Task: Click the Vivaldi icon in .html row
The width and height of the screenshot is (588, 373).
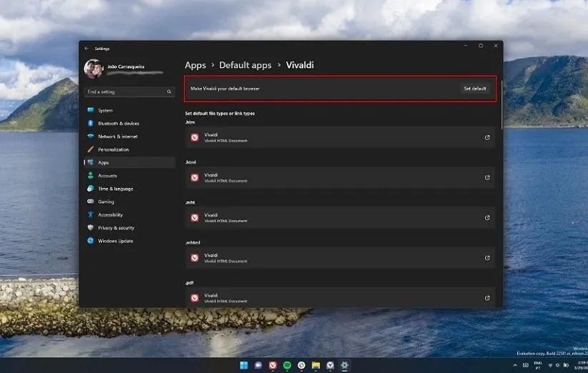Action: [x=195, y=178]
